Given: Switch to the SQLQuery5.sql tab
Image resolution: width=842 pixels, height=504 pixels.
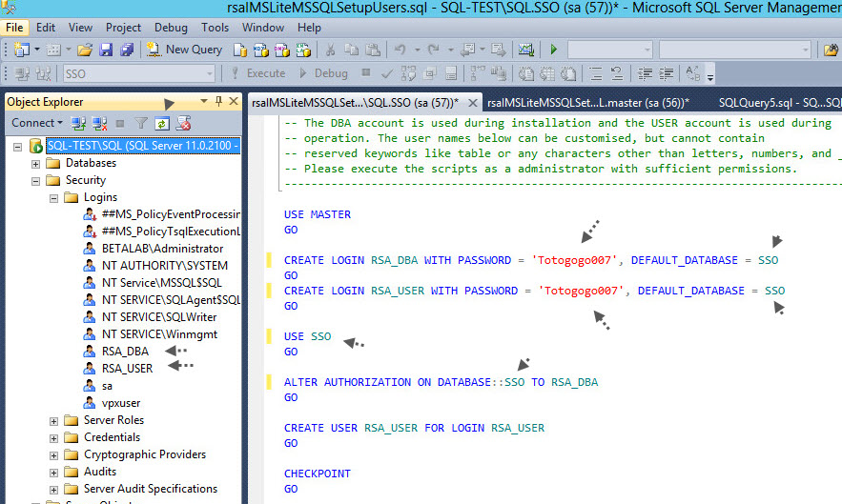Looking at the screenshot, I should click(x=780, y=103).
